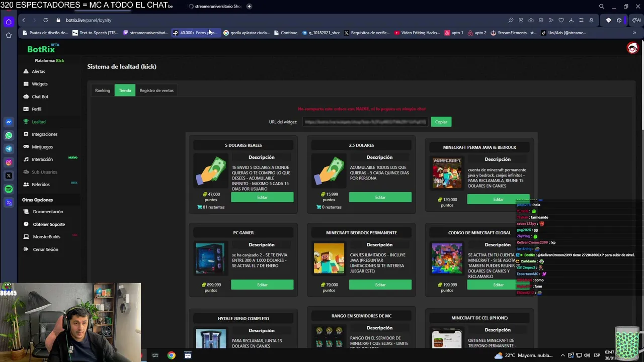Click the CODIGO DE MINECRAFT GLOBAL image
Viewport: 644px width, 362px height.
[447, 258]
